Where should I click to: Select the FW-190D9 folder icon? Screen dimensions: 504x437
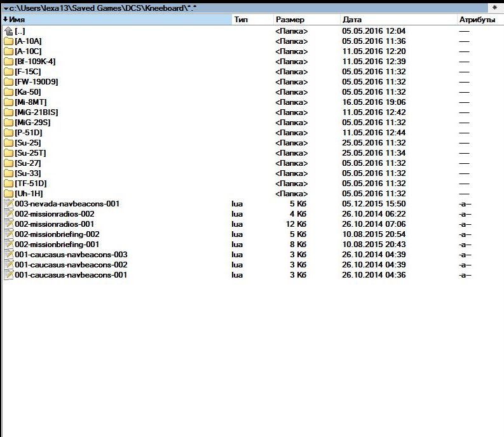coord(9,82)
